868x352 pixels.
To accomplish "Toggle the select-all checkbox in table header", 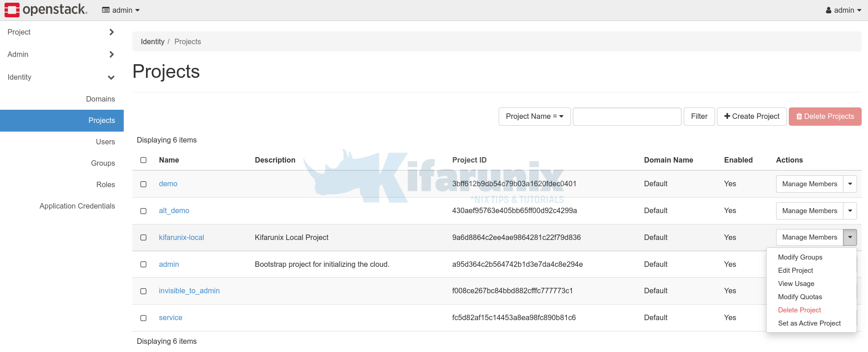I will [143, 160].
